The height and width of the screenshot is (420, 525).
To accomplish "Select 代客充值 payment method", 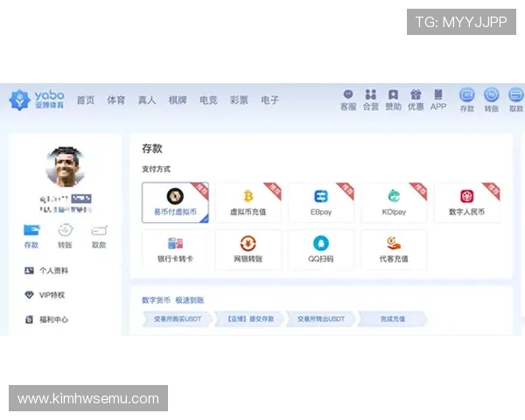I will (x=394, y=249).
